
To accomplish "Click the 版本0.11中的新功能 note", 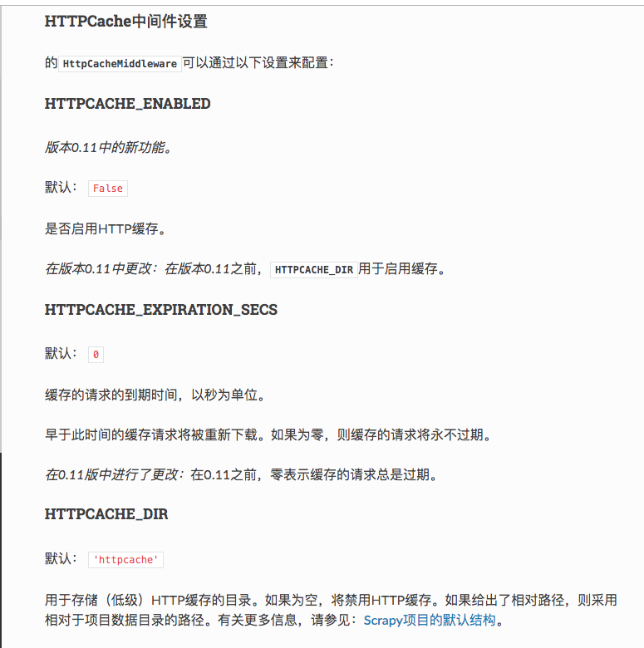I will click(x=108, y=147).
